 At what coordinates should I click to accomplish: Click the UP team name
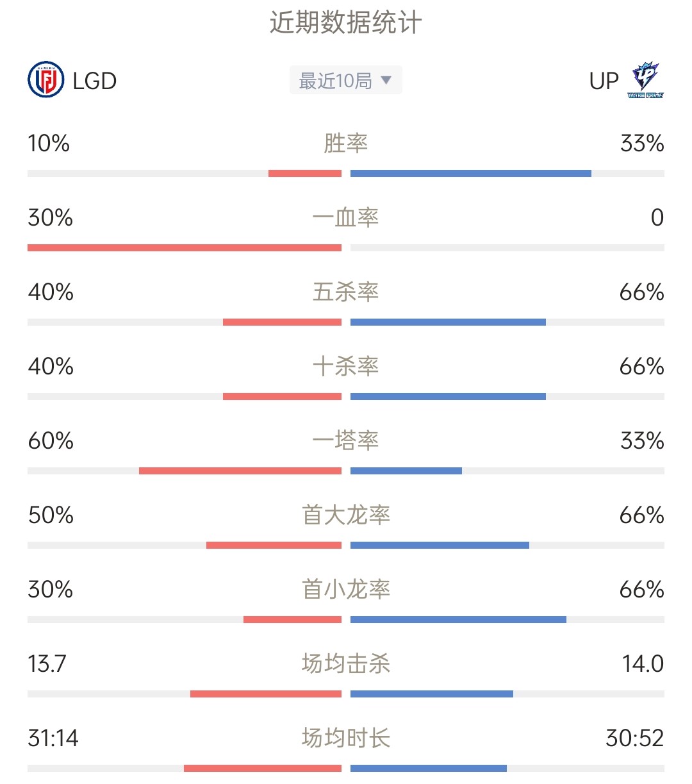[604, 81]
